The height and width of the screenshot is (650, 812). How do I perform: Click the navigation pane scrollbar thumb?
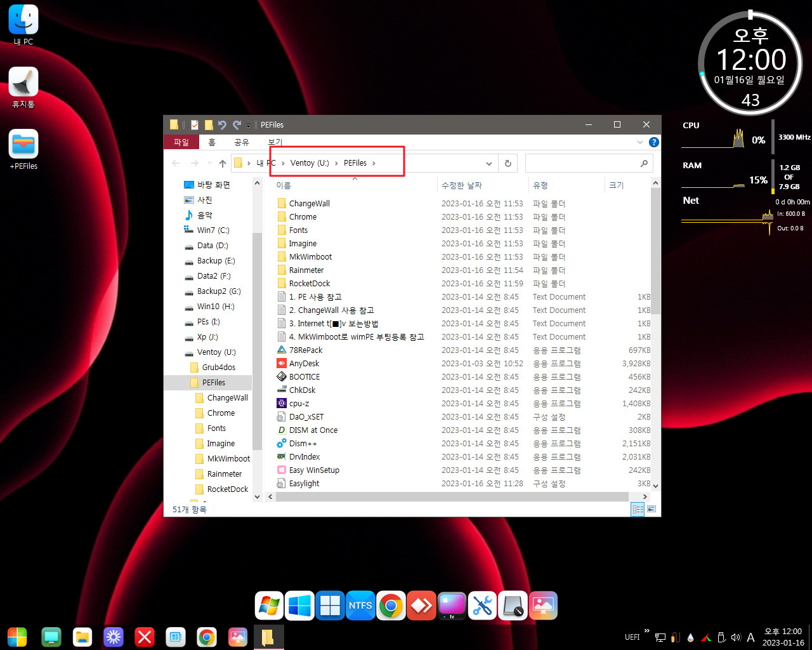pos(257,341)
